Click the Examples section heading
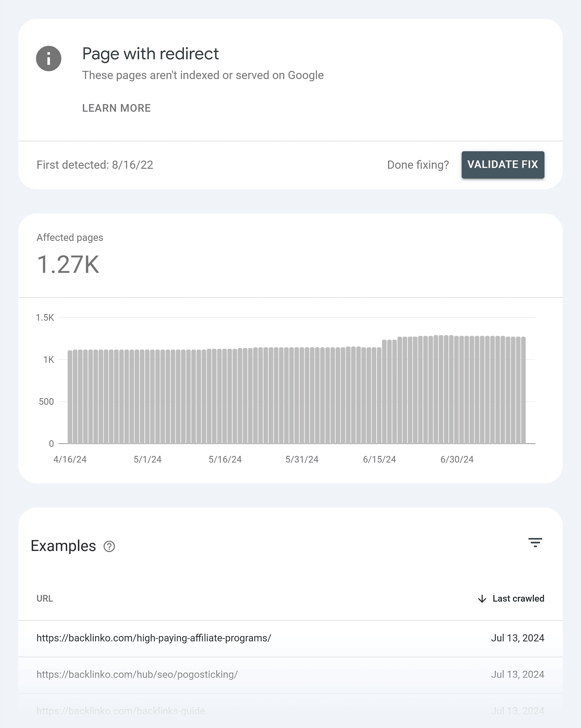Viewport: 581px width, 728px height. tap(63, 546)
